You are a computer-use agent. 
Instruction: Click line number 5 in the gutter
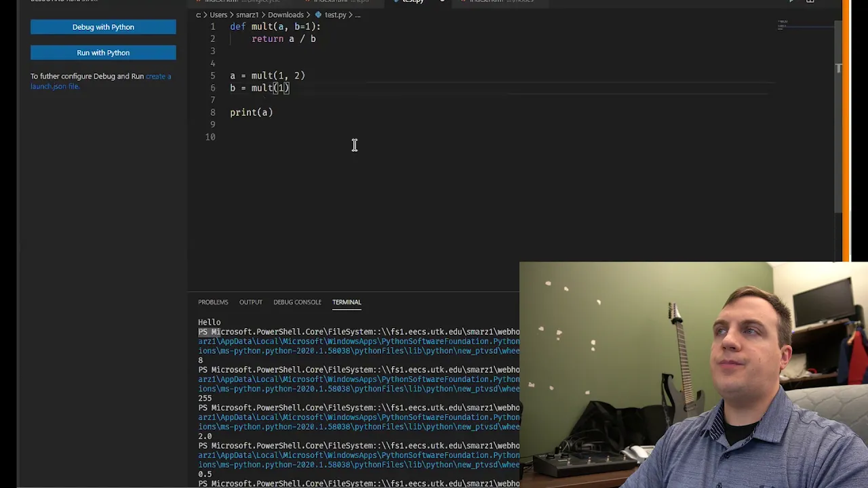pos(212,75)
